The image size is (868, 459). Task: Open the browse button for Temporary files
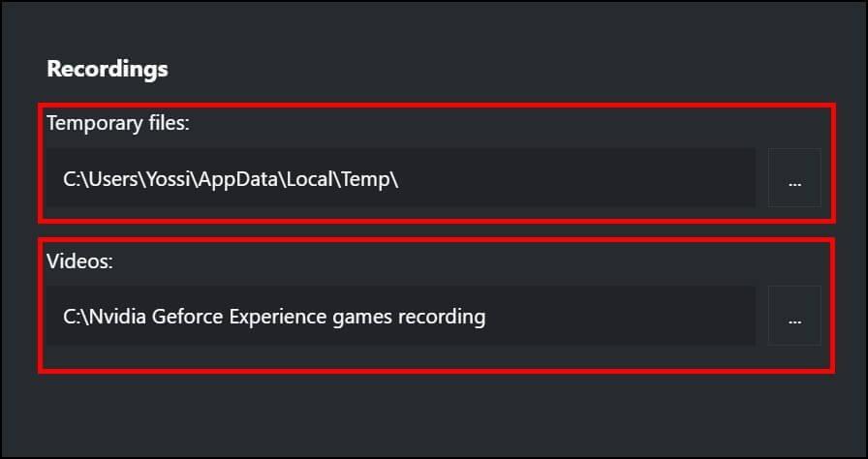793,177
